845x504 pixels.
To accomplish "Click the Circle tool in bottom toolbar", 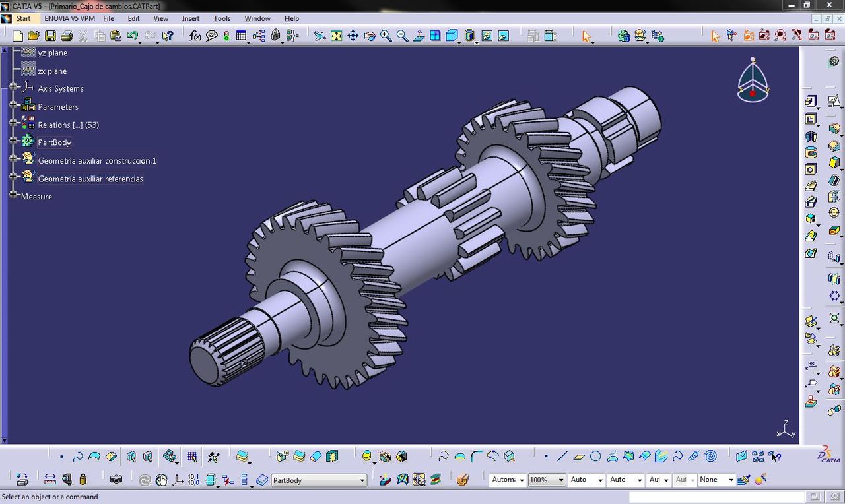I will tap(595, 456).
